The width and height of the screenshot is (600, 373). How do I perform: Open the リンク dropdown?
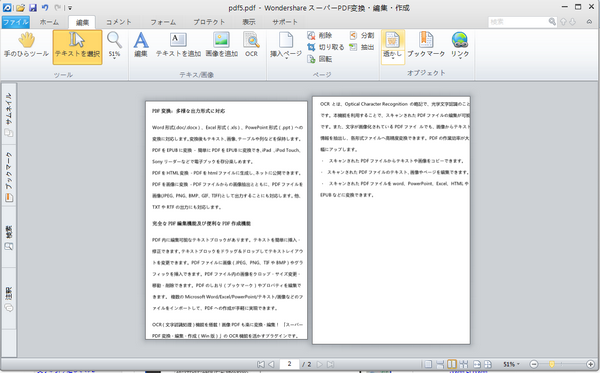tap(460, 45)
